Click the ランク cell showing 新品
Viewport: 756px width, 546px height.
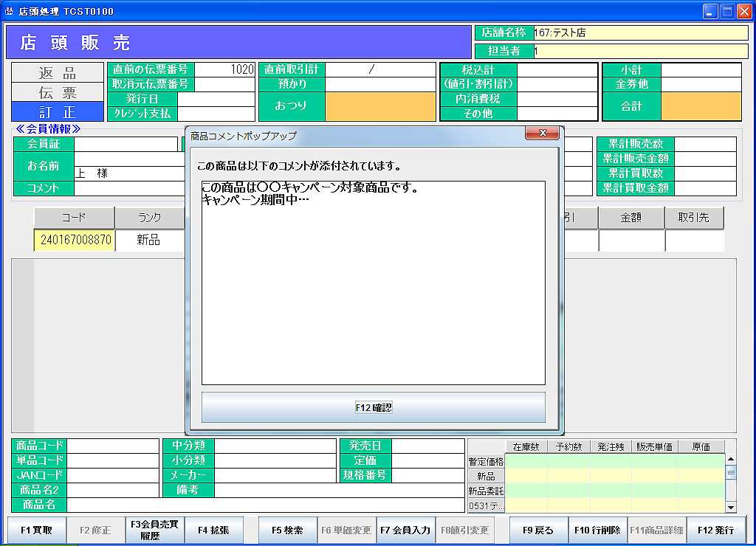pyautogui.click(x=149, y=240)
